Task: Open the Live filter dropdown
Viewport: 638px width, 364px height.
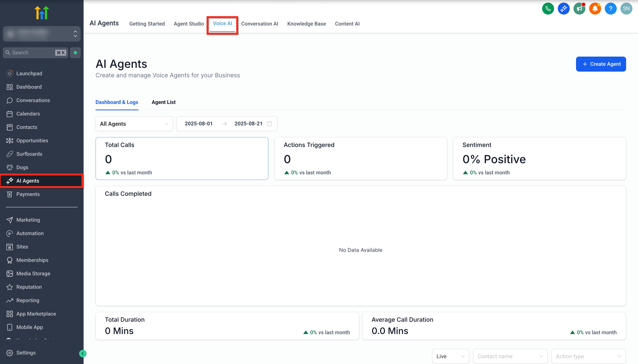Action: (450, 356)
